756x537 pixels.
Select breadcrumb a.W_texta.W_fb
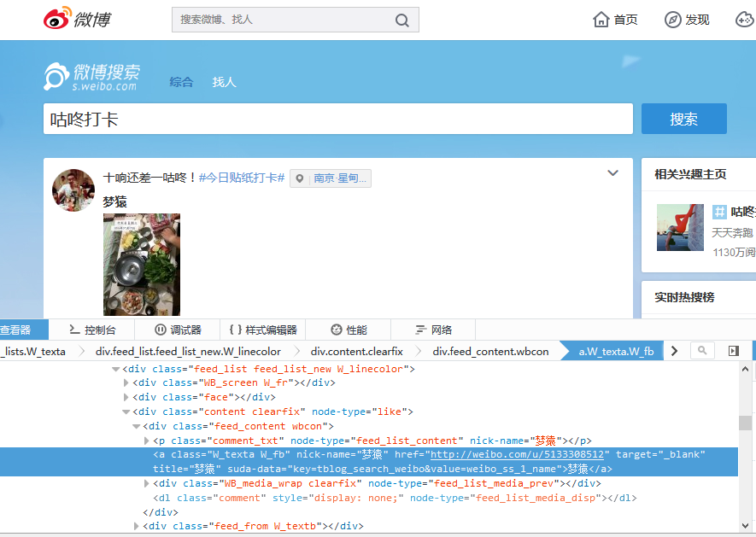(x=616, y=352)
